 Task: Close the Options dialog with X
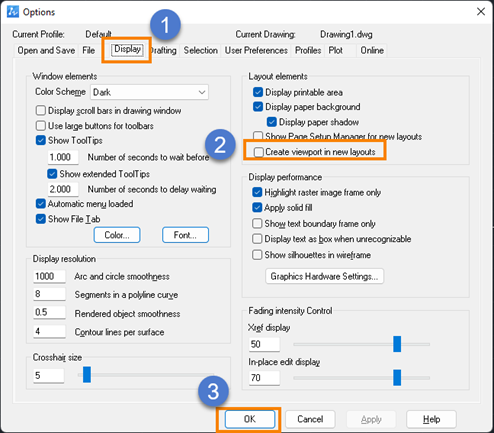tap(481, 12)
